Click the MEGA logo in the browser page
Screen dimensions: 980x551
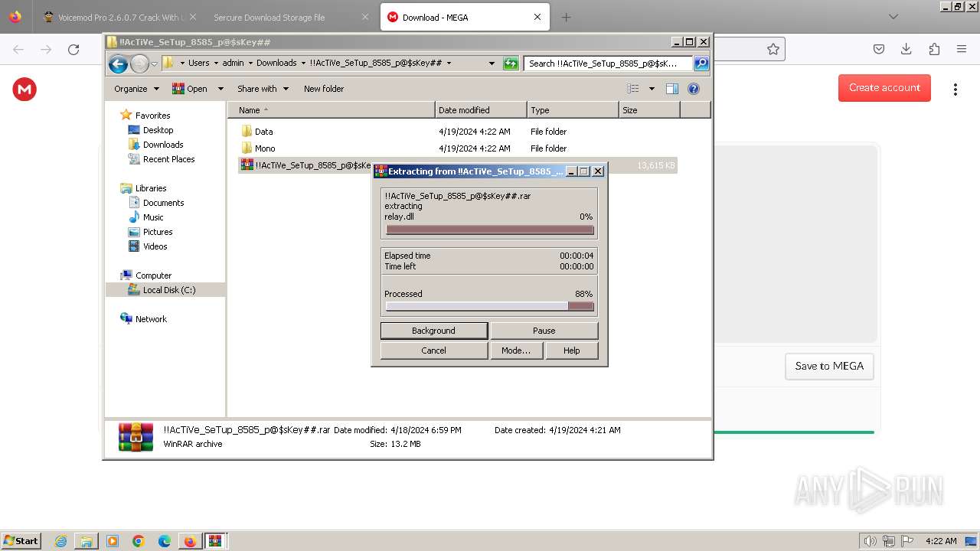[x=24, y=90]
